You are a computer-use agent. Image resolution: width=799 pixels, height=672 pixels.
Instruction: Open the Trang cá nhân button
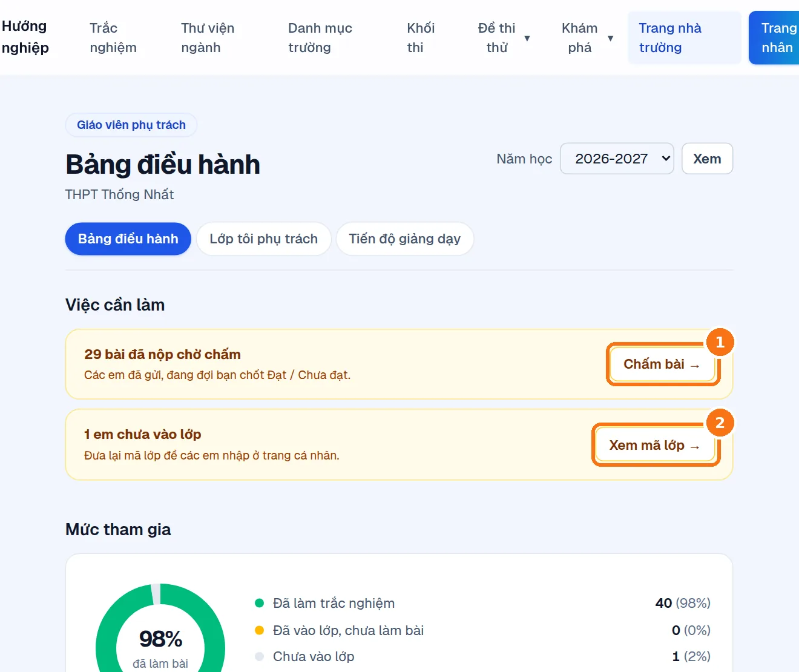(x=774, y=38)
